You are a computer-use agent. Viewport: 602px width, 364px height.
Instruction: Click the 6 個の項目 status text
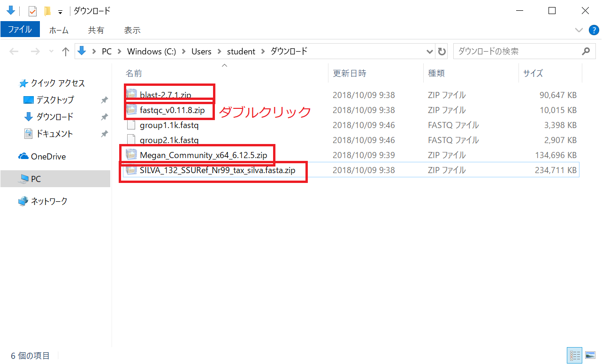(x=30, y=356)
